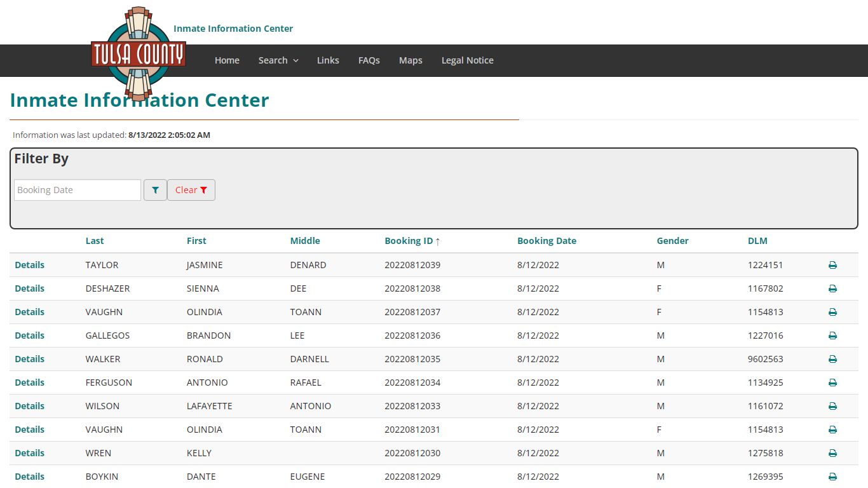Click the Booking Date input field
The height and width of the screenshot is (488, 868).
[x=78, y=190]
